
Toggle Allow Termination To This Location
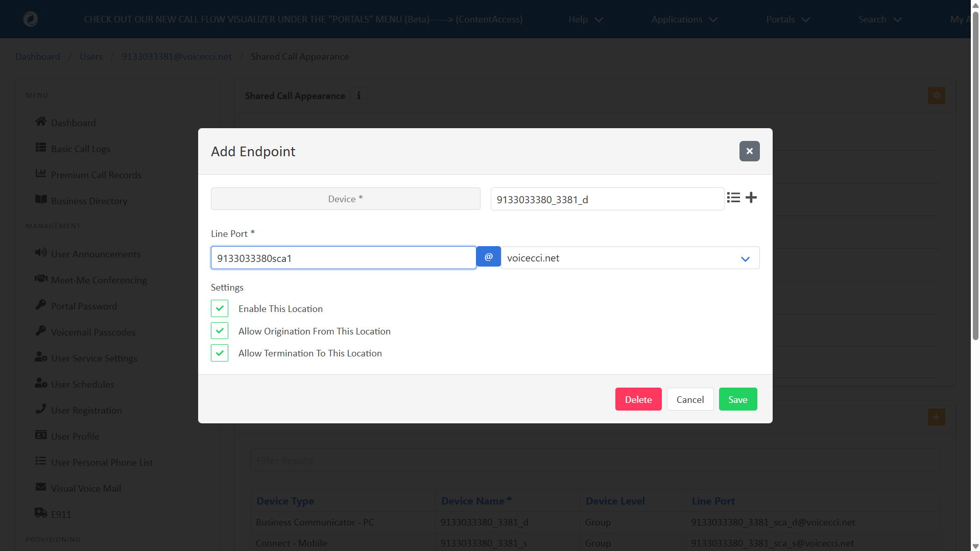(x=220, y=353)
